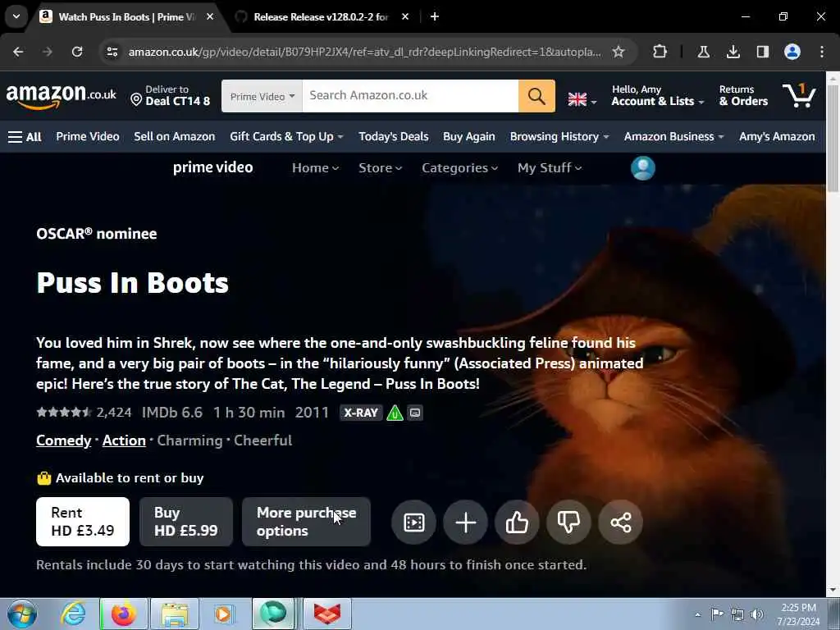Open the All hamburger menu
The width and height of the screenshot is (840, 630).
coord(25,137)
